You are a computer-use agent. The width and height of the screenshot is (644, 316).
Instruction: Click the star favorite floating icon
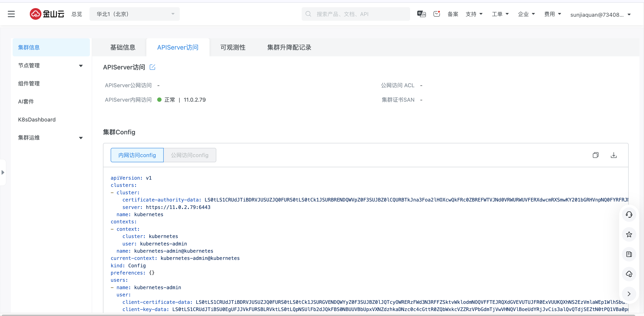629,234
